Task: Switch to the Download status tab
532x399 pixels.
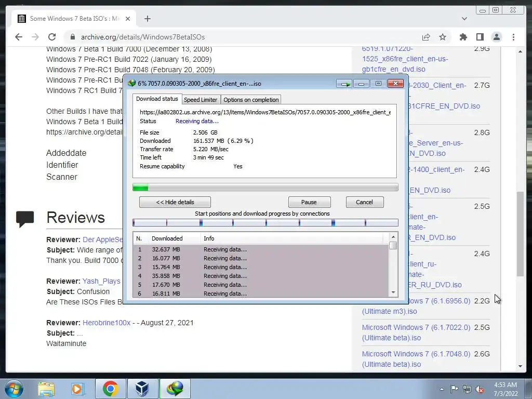Action: point(157,99)
